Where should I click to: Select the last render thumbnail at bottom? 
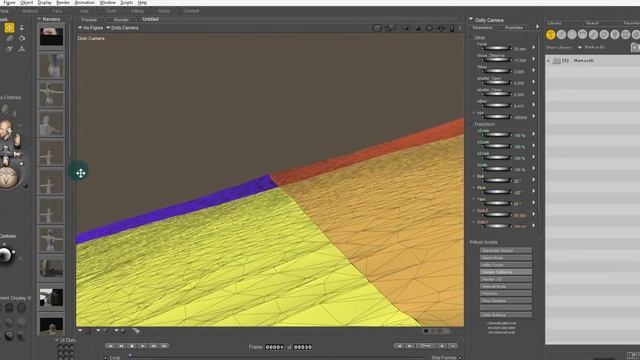coord(51,325)
